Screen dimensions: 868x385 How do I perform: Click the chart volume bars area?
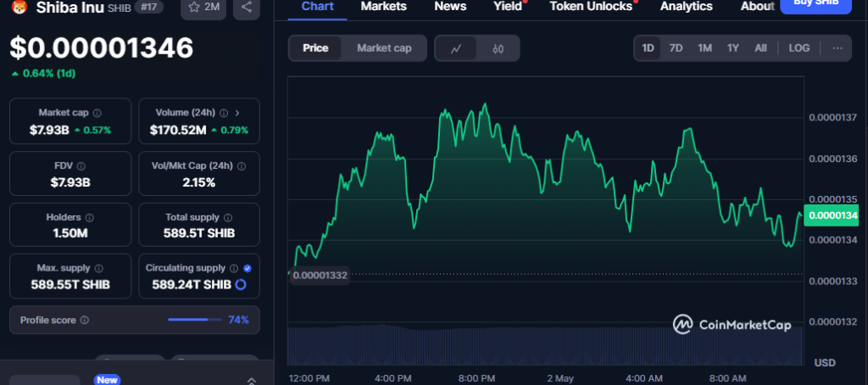tap(545, 344)
